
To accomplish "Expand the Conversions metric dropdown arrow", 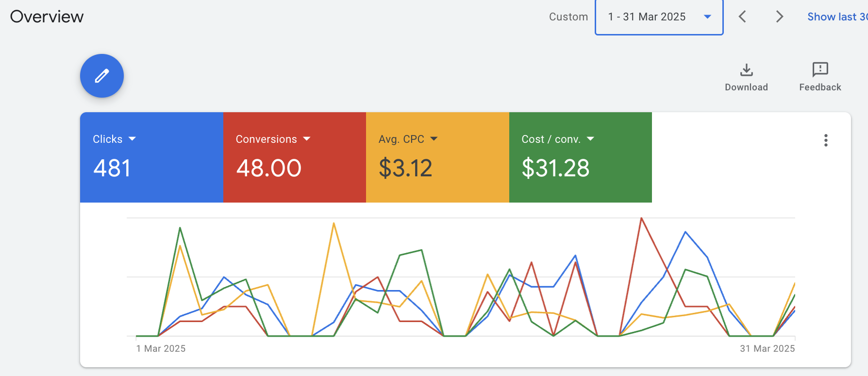I will tap(307, 139).
